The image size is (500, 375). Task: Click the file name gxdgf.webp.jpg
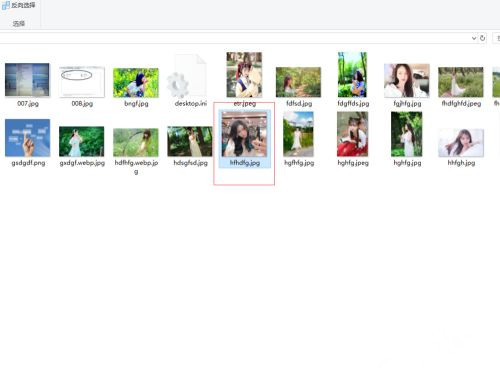pos(82,163)
